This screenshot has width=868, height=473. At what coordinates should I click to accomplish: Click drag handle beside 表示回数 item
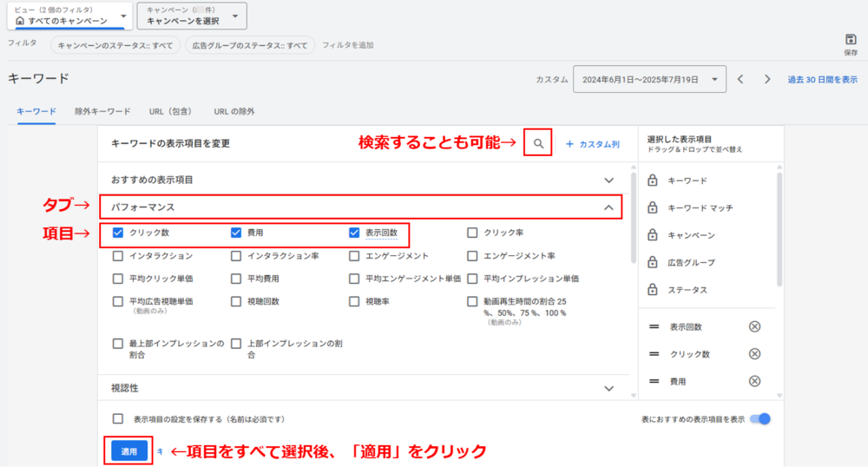[x=653, y=326]
